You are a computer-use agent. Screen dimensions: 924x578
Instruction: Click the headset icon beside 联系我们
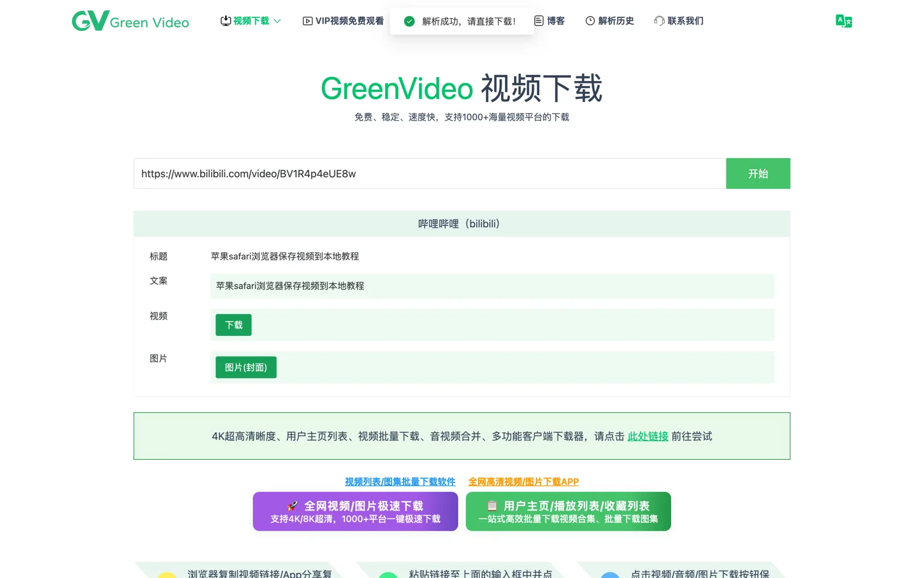[x=659, y=21]
